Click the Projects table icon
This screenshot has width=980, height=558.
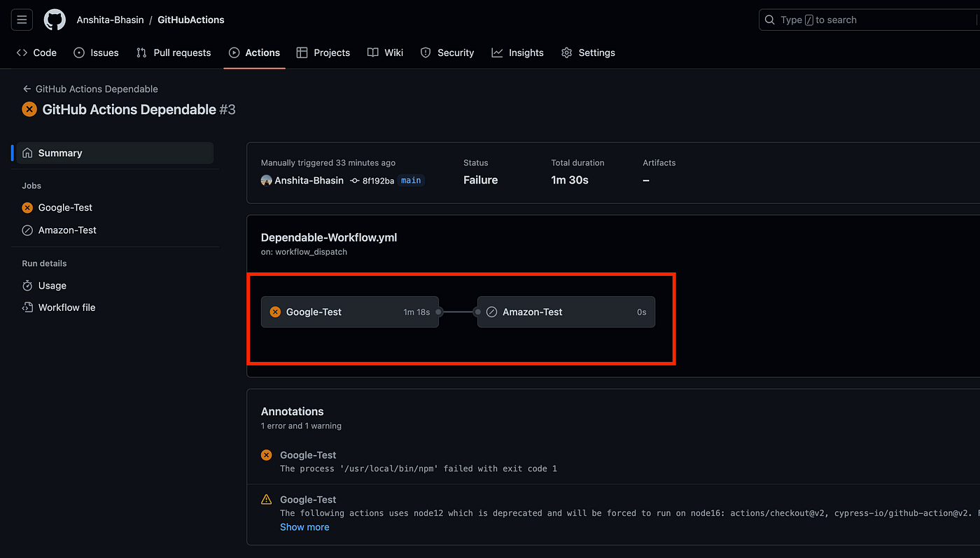[302, 53]
